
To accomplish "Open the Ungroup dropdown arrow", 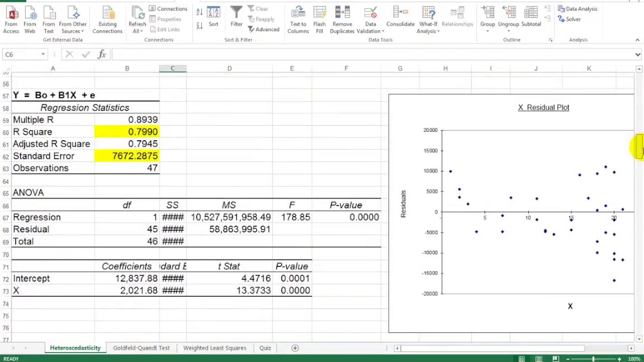I will (x=508, y=31).
